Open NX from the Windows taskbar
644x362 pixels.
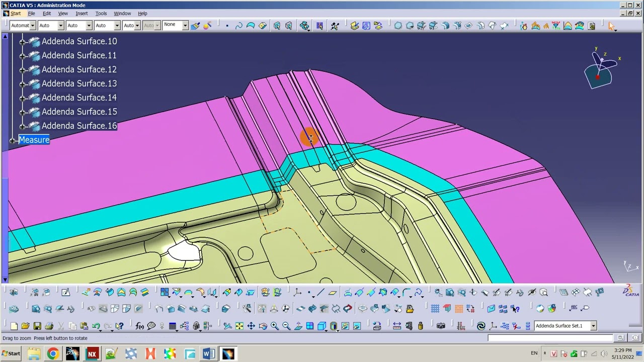[x=92, y=353]
